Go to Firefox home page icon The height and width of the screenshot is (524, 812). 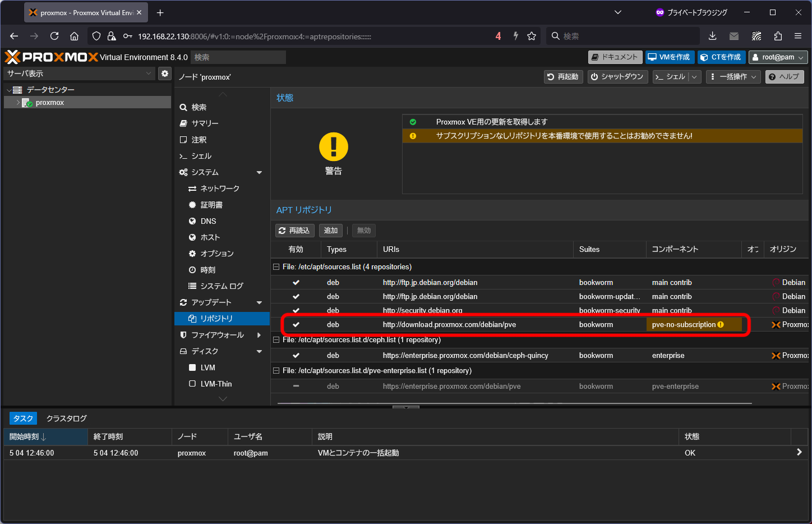click(74, 36)
